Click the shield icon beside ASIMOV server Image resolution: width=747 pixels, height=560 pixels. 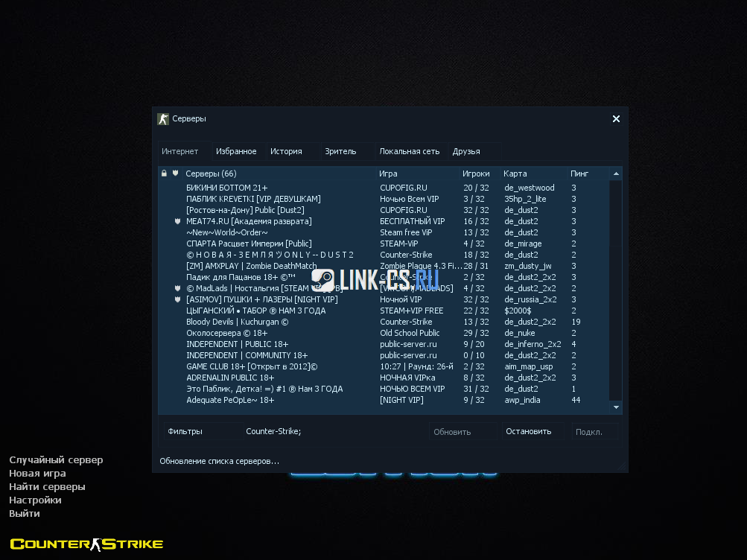pyautogui.click(x=177, y=299)
